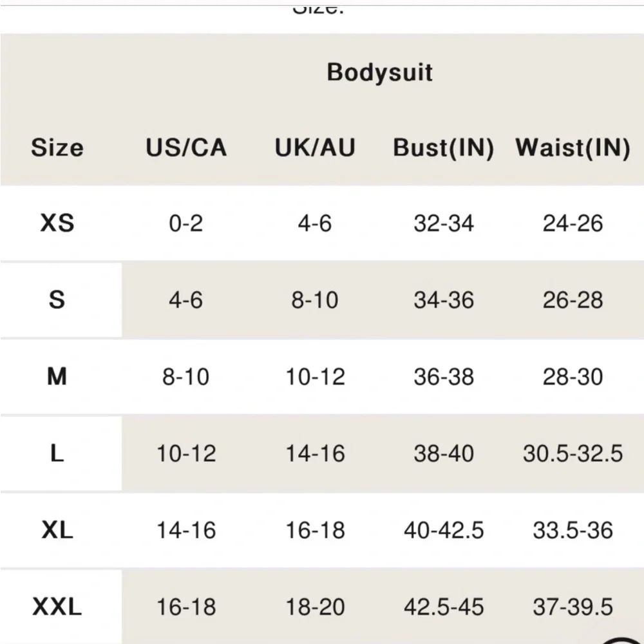
Task: Select the XL bust value 40-42.5
Action: (x=444, y=530)
